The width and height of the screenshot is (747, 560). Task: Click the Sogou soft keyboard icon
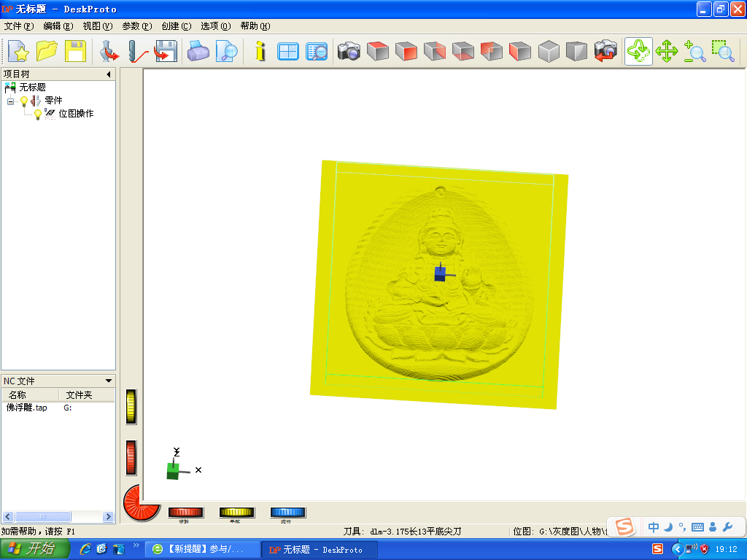click(x=697, y=527)
